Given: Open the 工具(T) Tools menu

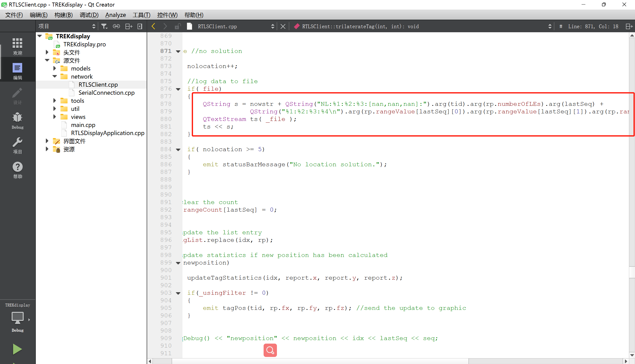Looking at the screenshot, I should [x=141, y=15].
